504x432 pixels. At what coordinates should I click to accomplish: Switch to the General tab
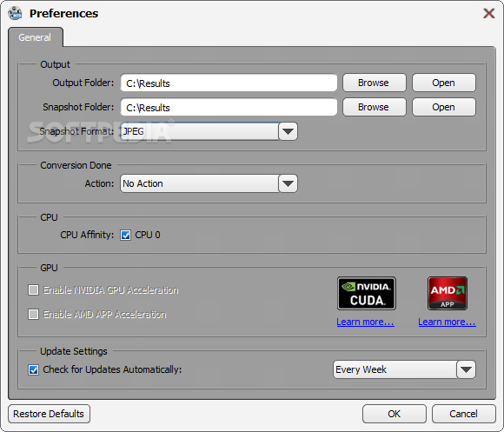pyautogui.click(x=35, y=37)
